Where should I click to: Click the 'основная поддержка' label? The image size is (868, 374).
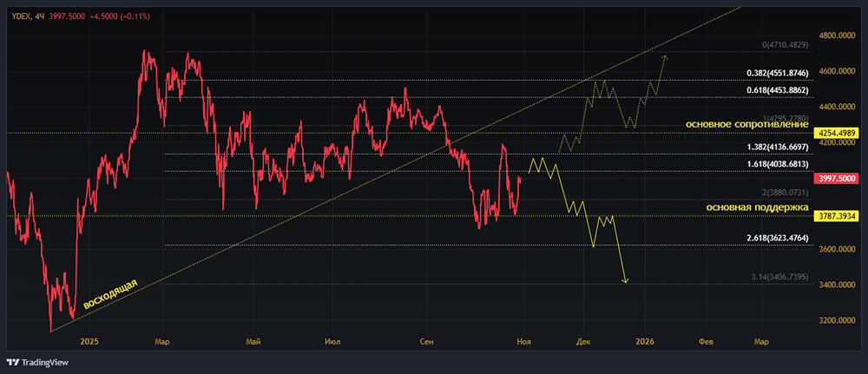[x=757, y=207]
